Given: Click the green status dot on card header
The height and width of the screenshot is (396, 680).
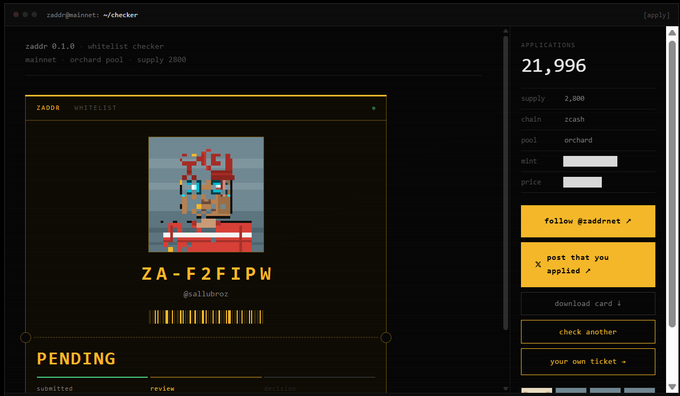Looking at the screenshot, I should [x=373, y=108].
